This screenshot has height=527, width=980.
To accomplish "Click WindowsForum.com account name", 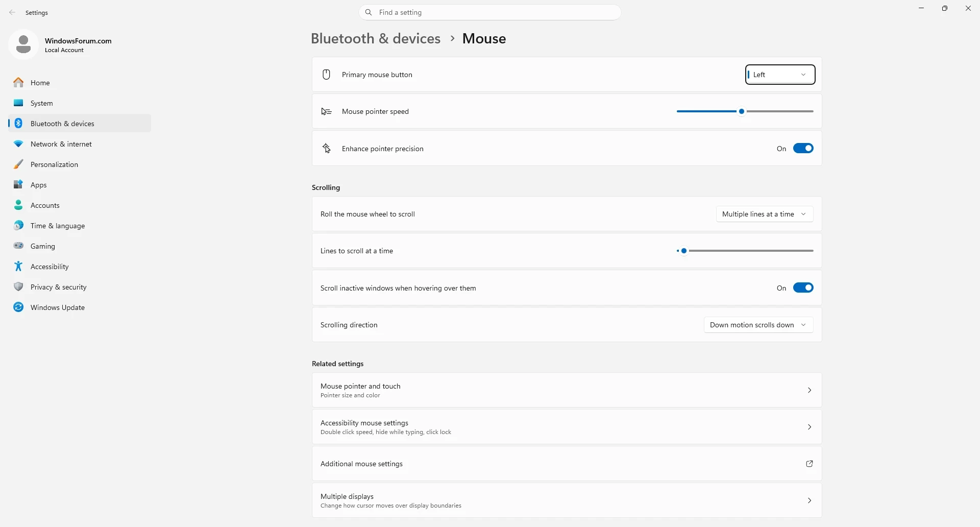I will (78, 41).
